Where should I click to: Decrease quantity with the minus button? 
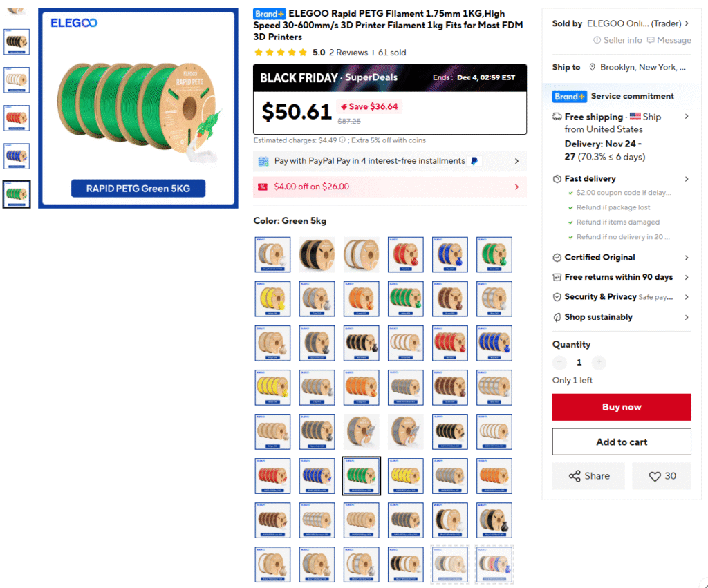pos(559,362)
